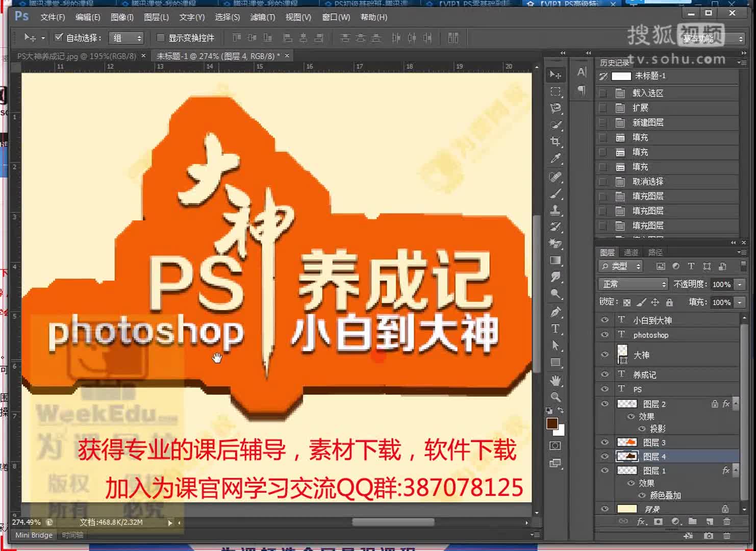Screen dimensions: 756x551
Task: Select the Quick Selection tool
Action: point(556,125)
